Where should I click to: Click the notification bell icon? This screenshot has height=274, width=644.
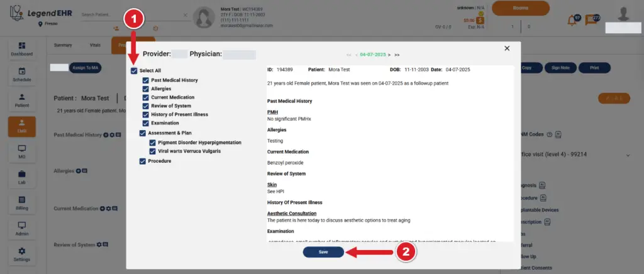pos(572,20)
